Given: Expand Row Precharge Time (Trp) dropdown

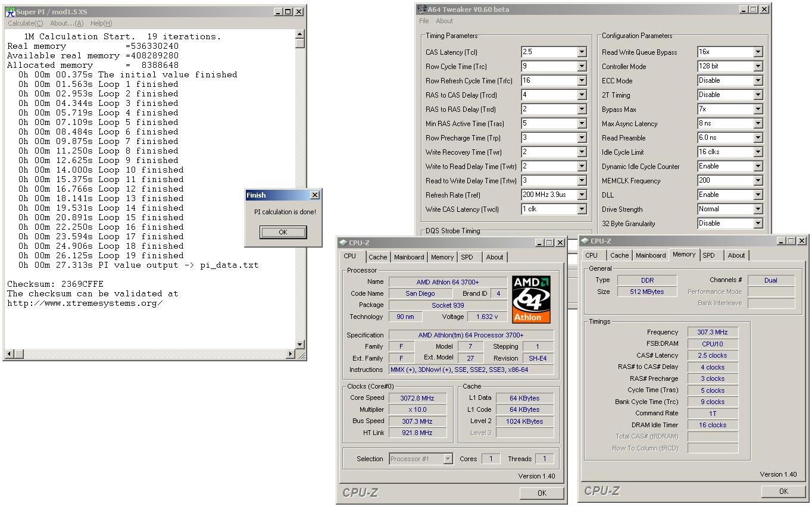Looking at the screenshot, I should tap(582, 138).
